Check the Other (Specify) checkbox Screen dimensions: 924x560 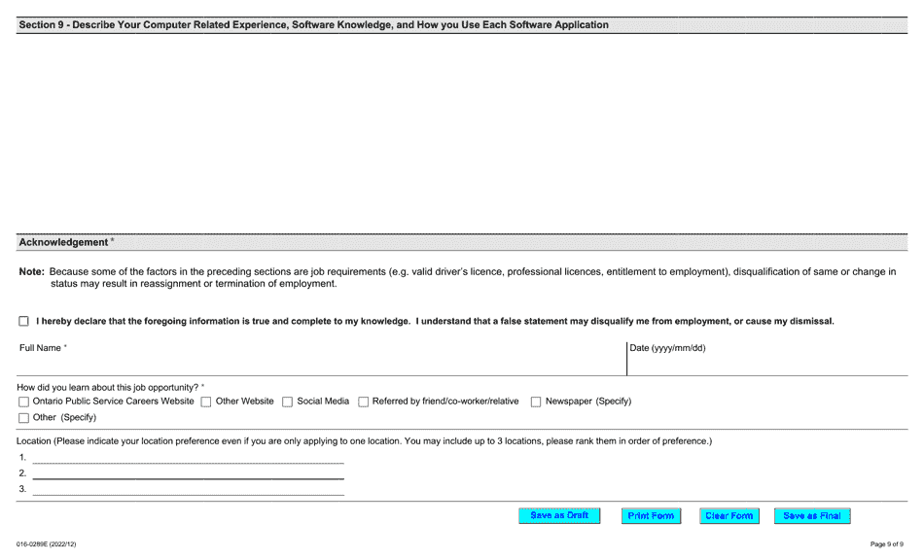pyautogui.click(x=23, y=417)
